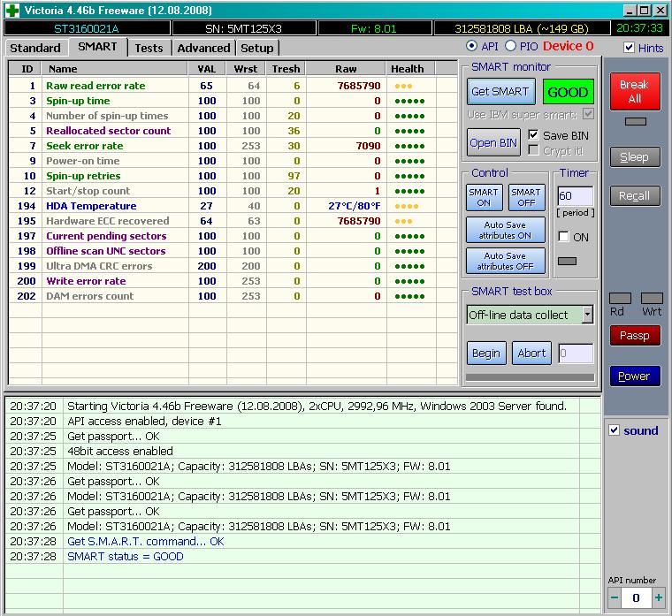Click Auto Save attributes ON
This screenshot has width=672, height=616.
[x=505, y=230]
